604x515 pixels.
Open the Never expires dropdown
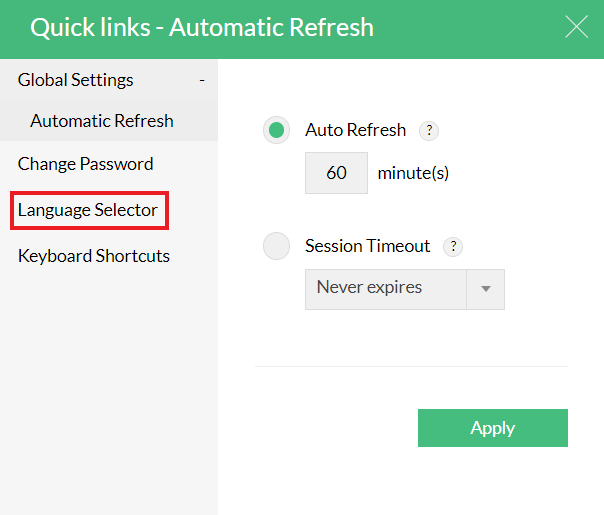point(386,288)
